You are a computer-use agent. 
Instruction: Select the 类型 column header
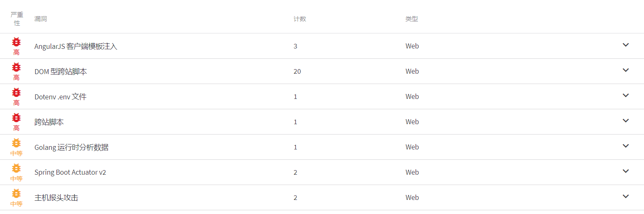412,19
